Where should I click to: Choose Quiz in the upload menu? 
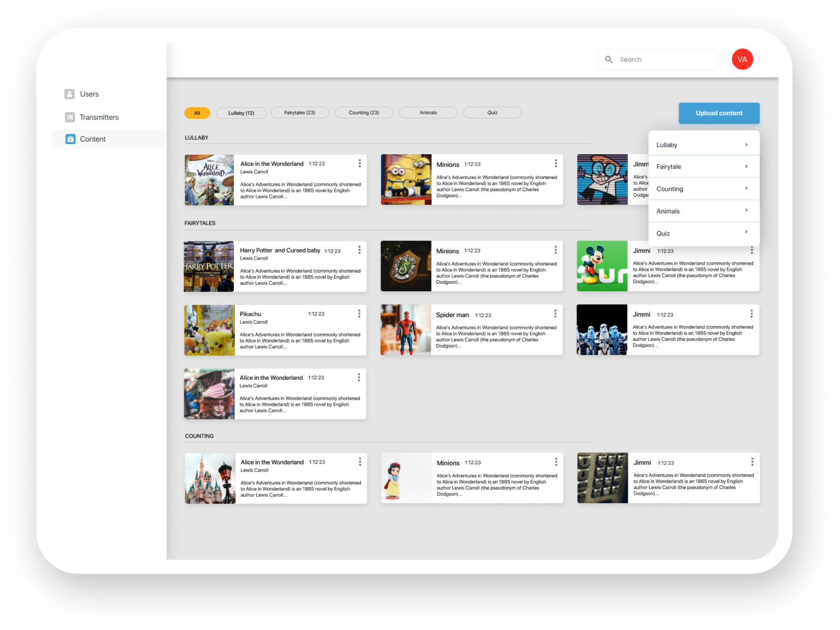(x=704, y=233)
